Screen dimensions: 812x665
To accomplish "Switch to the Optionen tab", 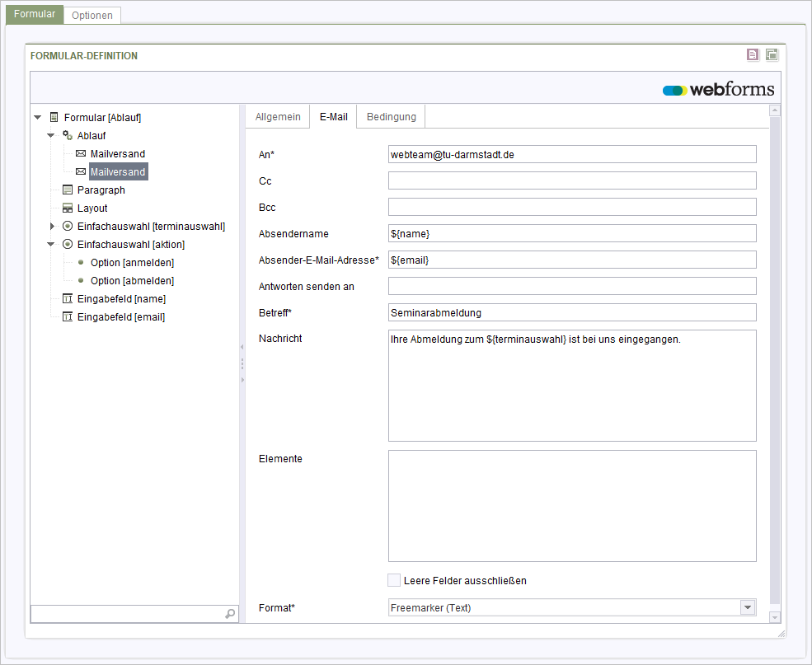I will tap(92, 15).
